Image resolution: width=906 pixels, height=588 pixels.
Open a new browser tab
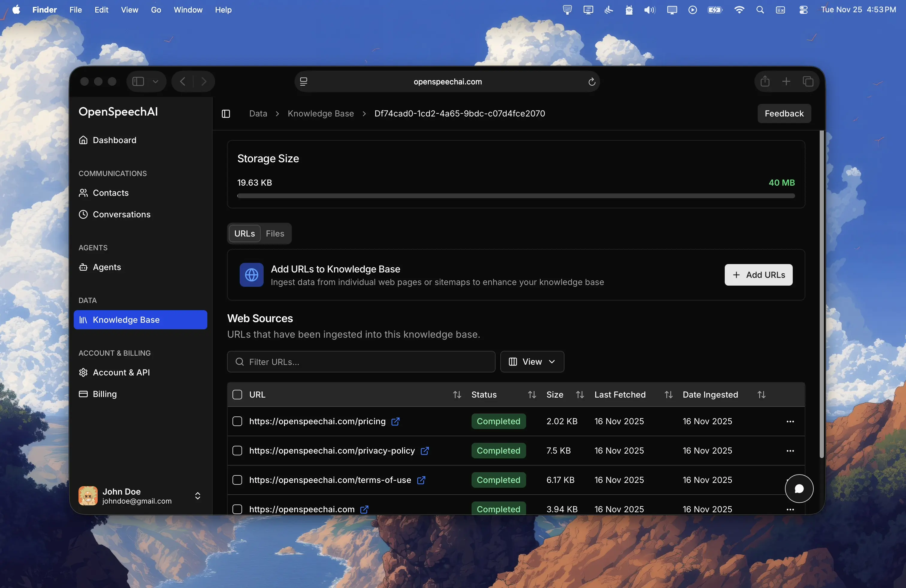(x=786, y=81)
